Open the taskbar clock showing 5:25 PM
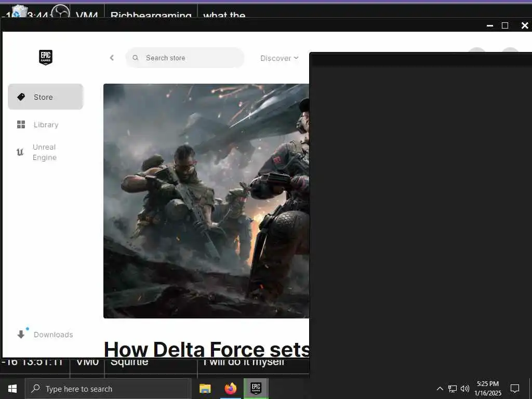This screenshot has width=532, height=399. tap(488, 389)
